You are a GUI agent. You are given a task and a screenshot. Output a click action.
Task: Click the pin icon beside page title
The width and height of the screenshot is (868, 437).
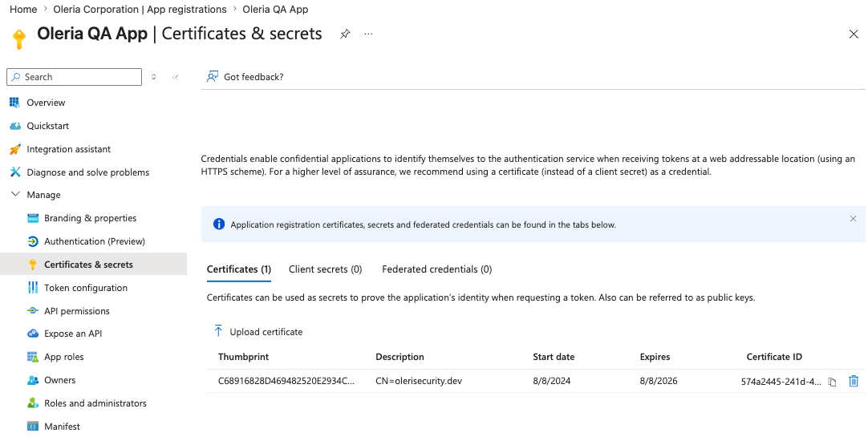(x=345, y=34)
